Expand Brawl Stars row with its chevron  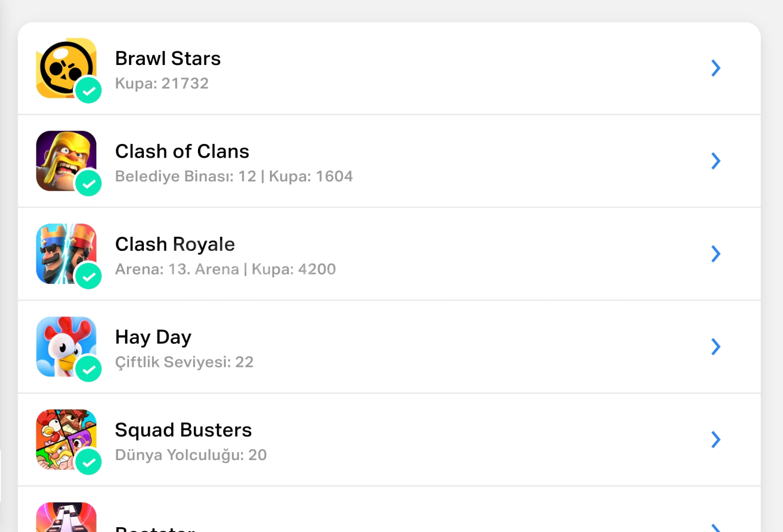[716, 68]
